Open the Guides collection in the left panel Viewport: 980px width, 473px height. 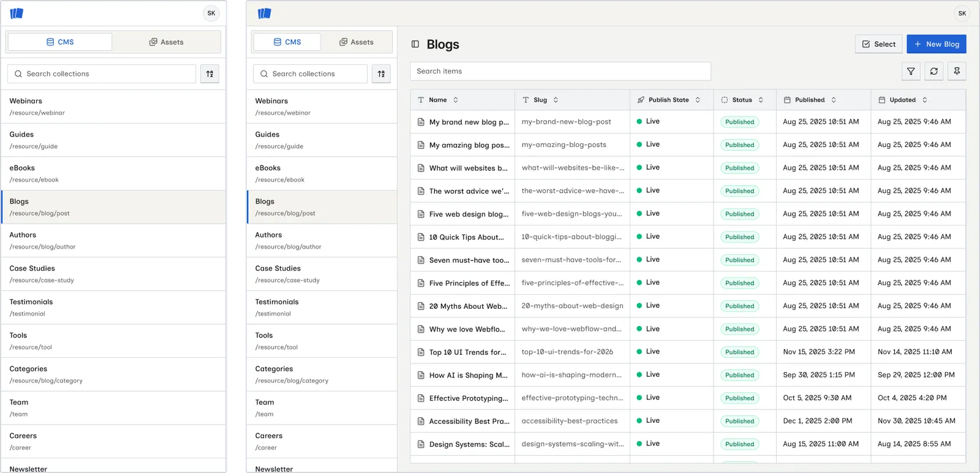click(x=113, y=140)
